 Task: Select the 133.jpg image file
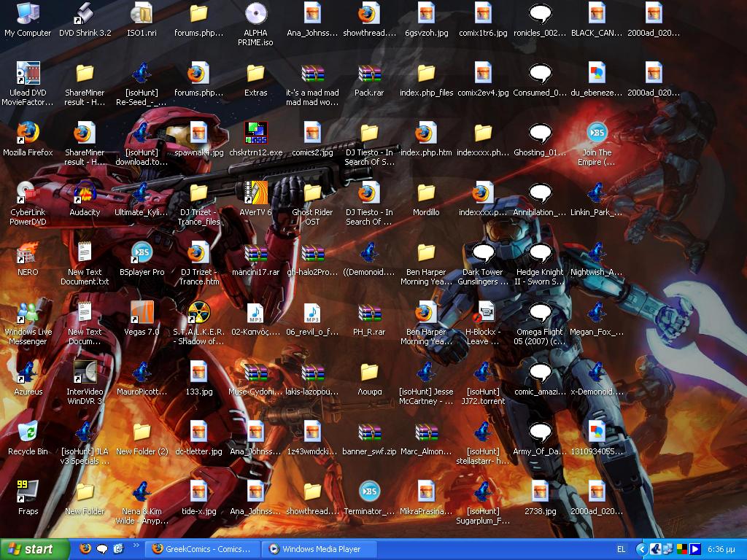click(198, 378)
